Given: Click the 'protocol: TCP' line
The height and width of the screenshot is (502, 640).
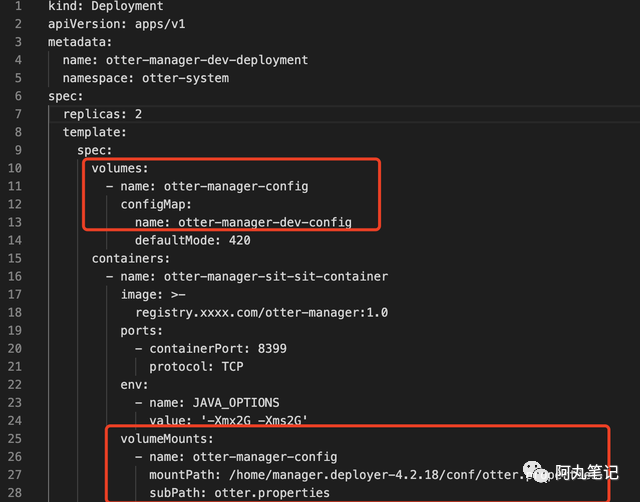Looking at the screenshot, I should [196, 367].
